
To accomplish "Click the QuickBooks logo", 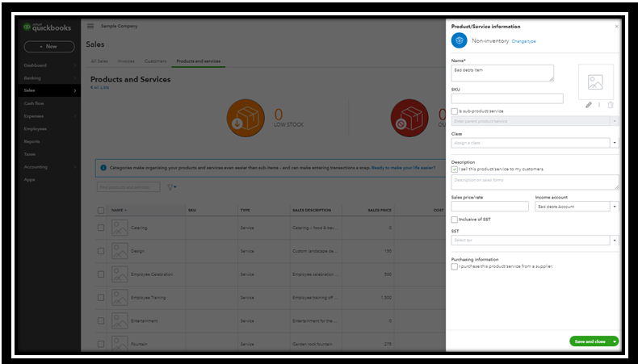I will click(x=47, y=27).
